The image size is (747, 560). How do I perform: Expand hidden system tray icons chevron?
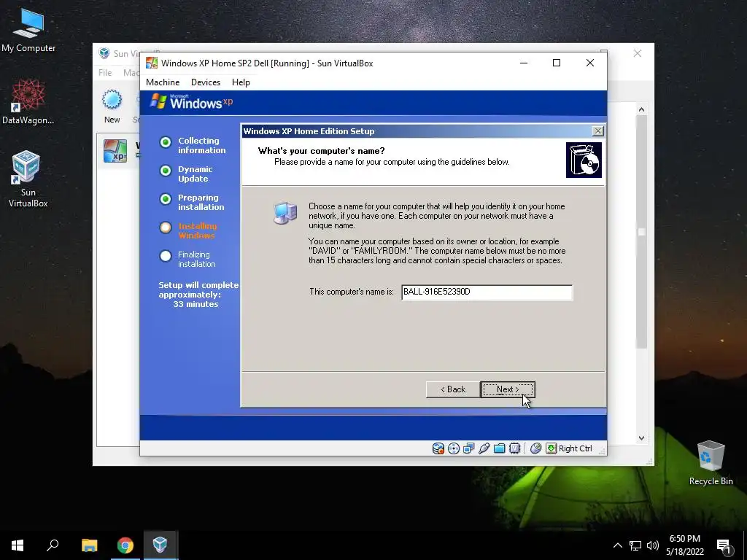(x=617, y=545)
